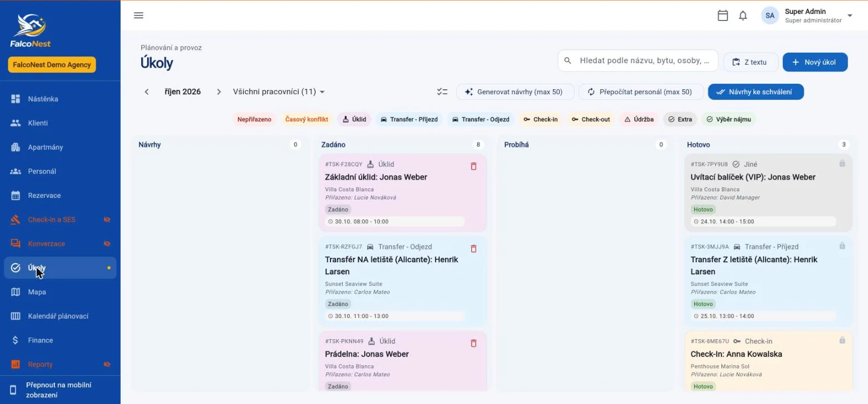Viewport: 868px width, 404px height.
Task: Click lock icon on Transfer Z letiště card
Action: (842, 246)
